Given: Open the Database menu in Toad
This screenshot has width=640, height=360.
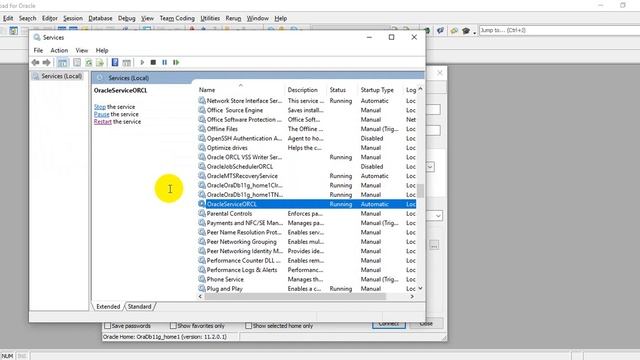Looking at the screenshot, I should pos(100,18).
